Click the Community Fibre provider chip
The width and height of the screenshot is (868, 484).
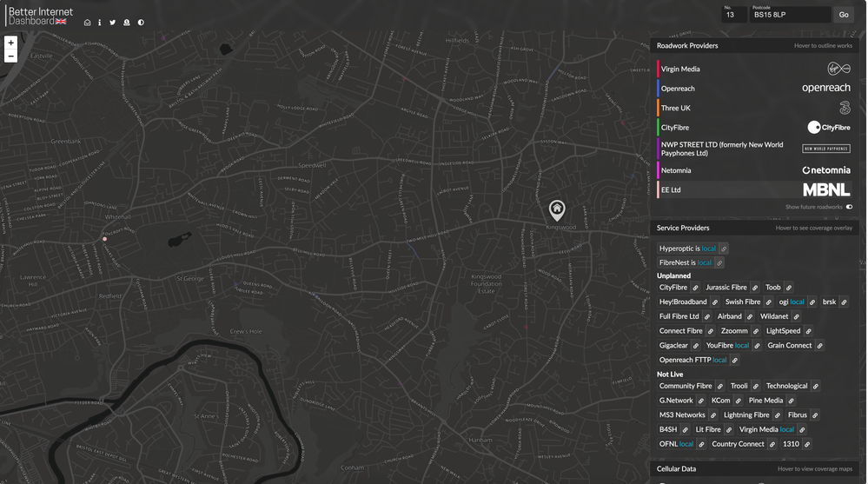click(x=686, y=386)
